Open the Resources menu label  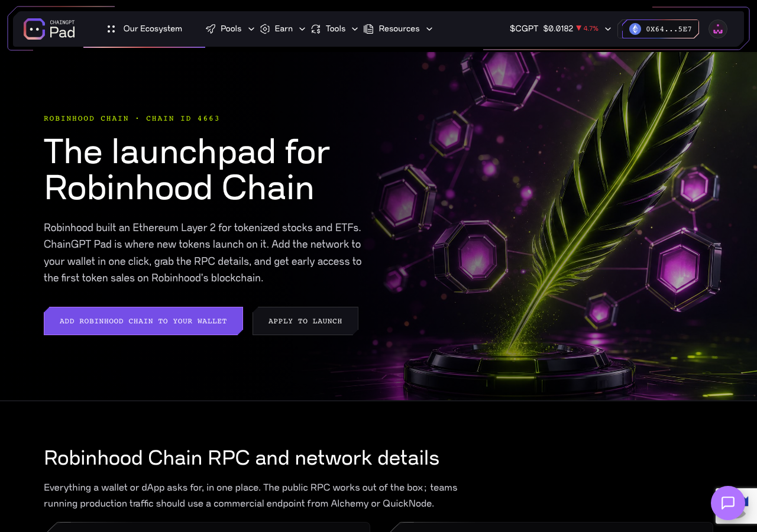(399, 28)
